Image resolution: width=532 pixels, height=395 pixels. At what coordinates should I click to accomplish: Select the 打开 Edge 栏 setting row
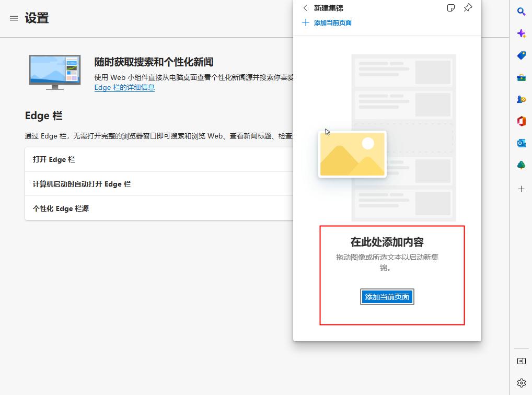click(157, 159)
